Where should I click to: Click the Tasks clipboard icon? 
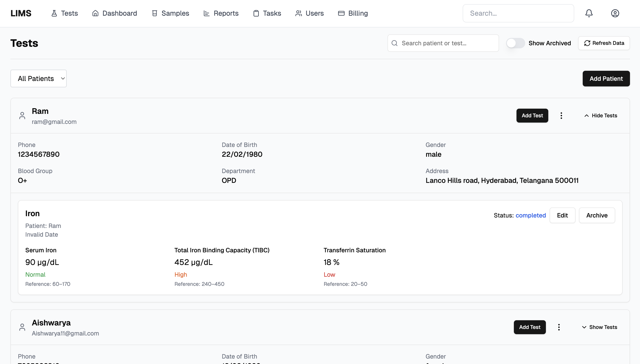coord(256,13)
